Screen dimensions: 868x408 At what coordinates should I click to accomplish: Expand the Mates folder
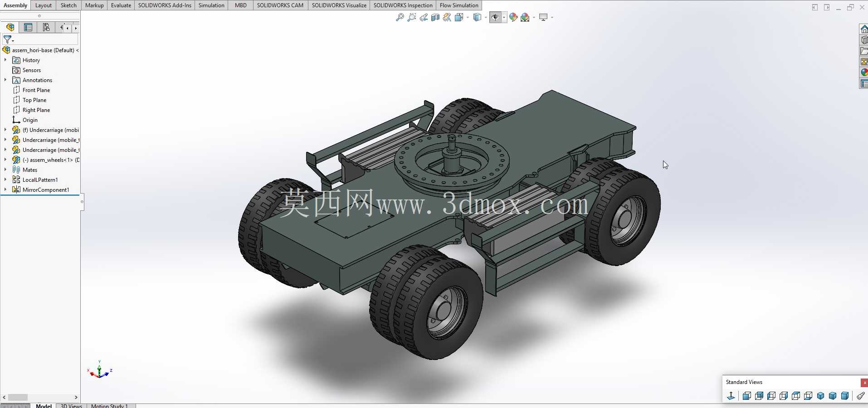[5, 170]
